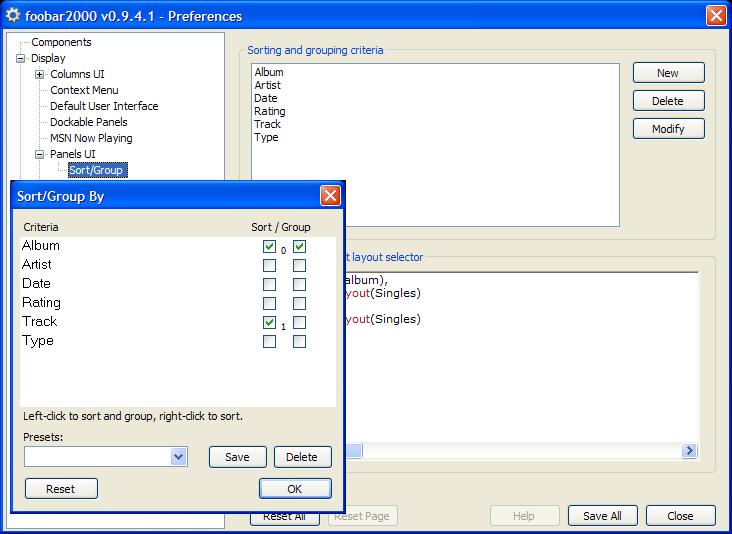Select Track in the criteria list
This screenshot has width=732, height=534.
267,124
